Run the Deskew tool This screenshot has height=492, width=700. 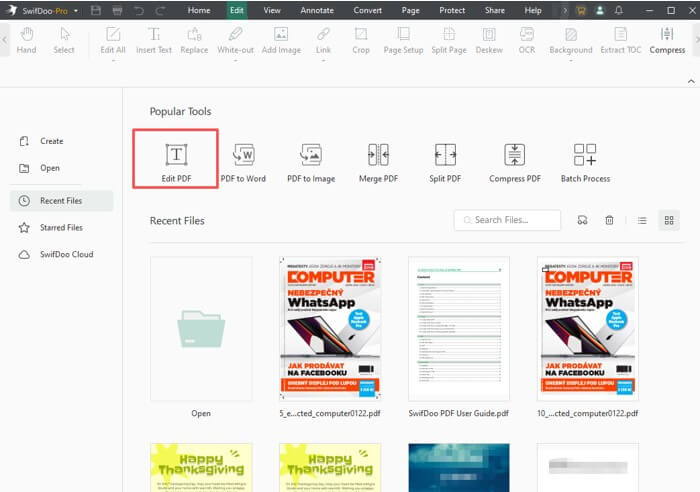(489, 40)
